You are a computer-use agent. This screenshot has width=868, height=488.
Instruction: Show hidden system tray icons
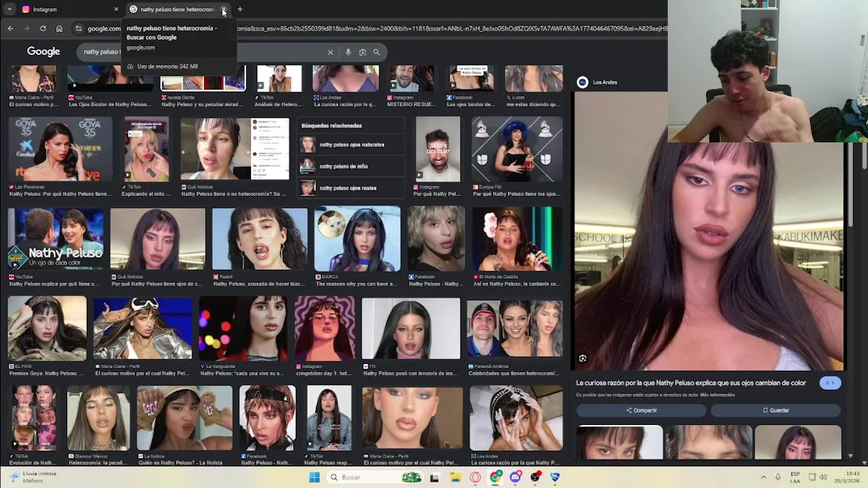pyautogui.click(x=763, y=477)
